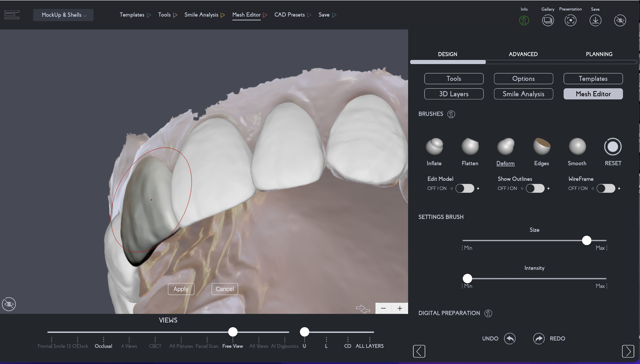Select the Inflate brush
Image resolution: width=640 pixels, height=364 pixels.
coord(434,147)
